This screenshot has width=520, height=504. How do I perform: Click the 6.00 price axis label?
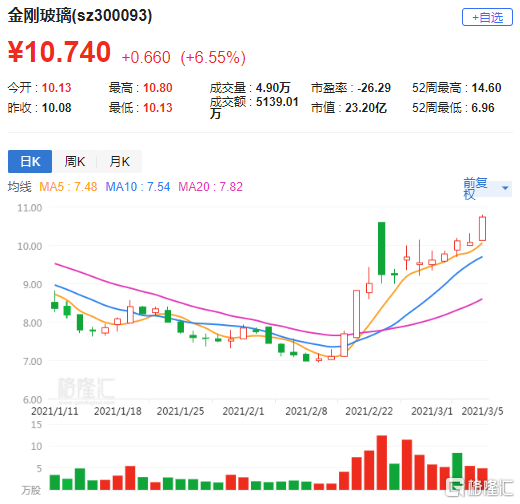click(32, 399)
